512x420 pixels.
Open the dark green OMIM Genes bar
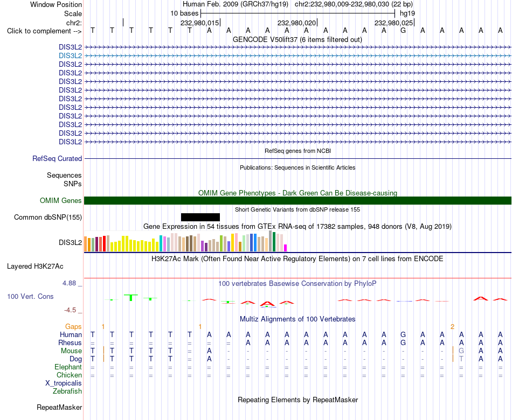pyautogui.click(x=297, y=201)
